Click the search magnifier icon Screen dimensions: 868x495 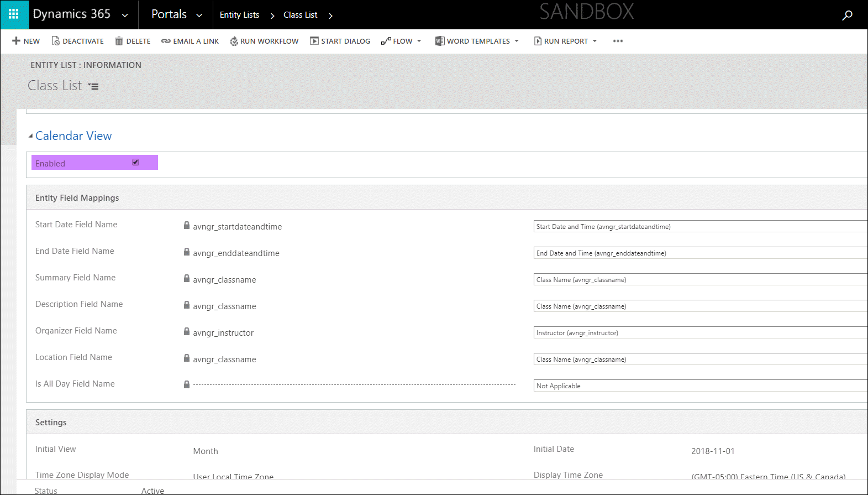pos(847,15)
